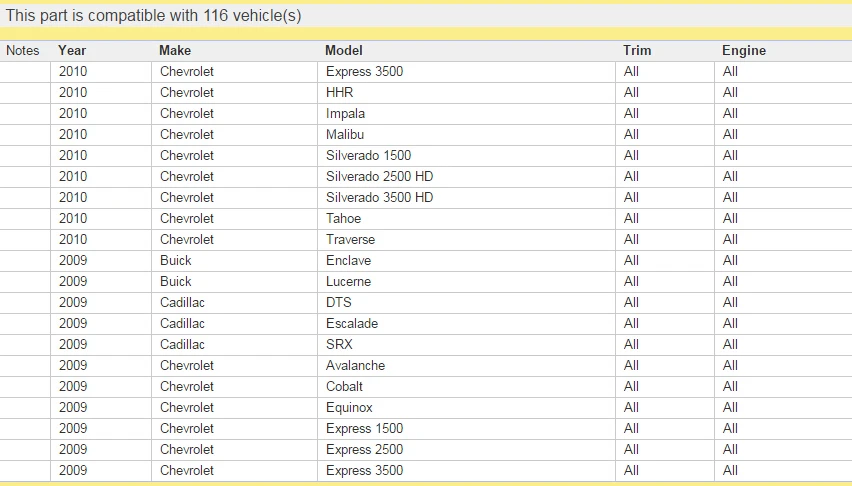Select the Tahoe model cell
Image resolution: width=852 pixels, height=486 pixels.
pyautogui.click(x=466, y=219)
